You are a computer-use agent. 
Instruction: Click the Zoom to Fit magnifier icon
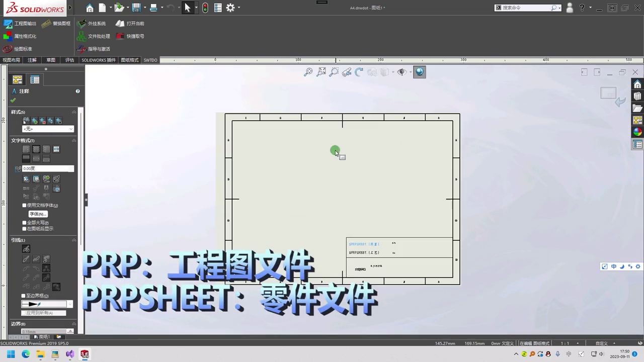308,72
